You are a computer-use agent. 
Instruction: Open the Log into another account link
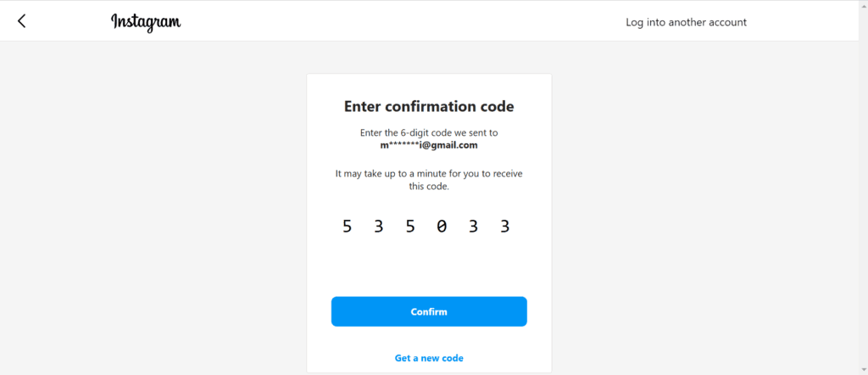pyautogui.click(x=686, y=22)
